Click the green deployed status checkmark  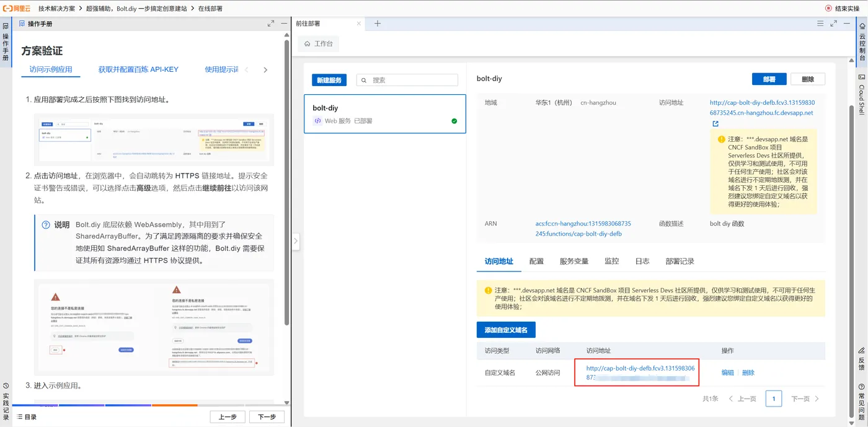454,121
